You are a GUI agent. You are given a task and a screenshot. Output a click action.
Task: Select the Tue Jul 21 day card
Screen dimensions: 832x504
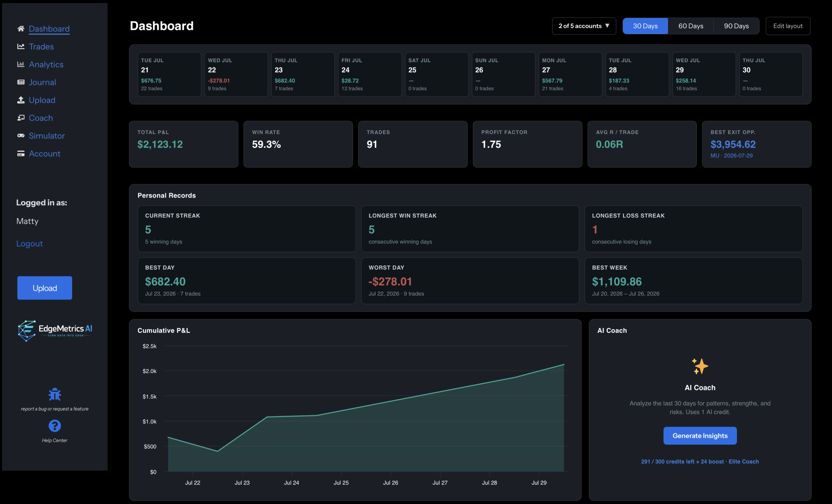169,74
